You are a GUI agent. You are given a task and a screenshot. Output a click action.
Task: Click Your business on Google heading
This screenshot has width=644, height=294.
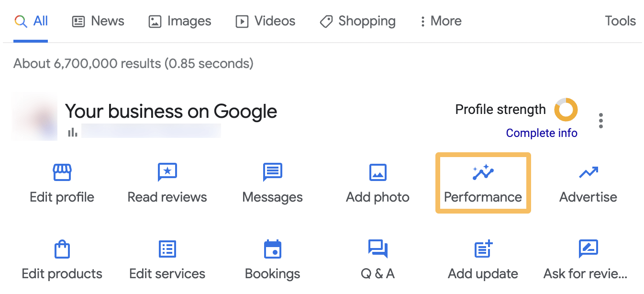click(171, 111)
